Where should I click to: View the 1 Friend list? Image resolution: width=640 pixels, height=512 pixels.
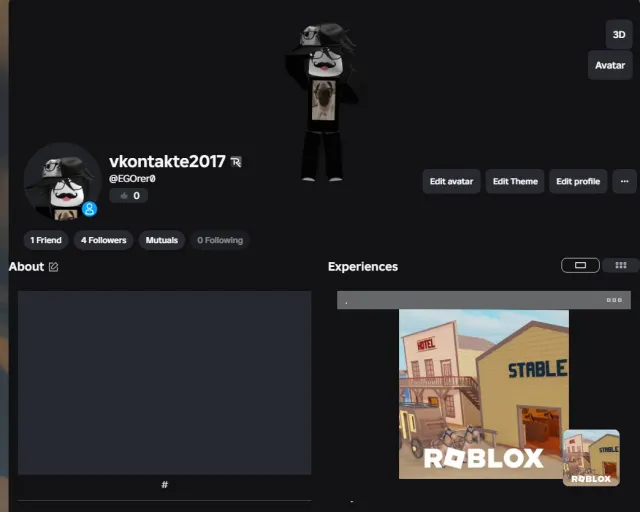tap(46, 240)
